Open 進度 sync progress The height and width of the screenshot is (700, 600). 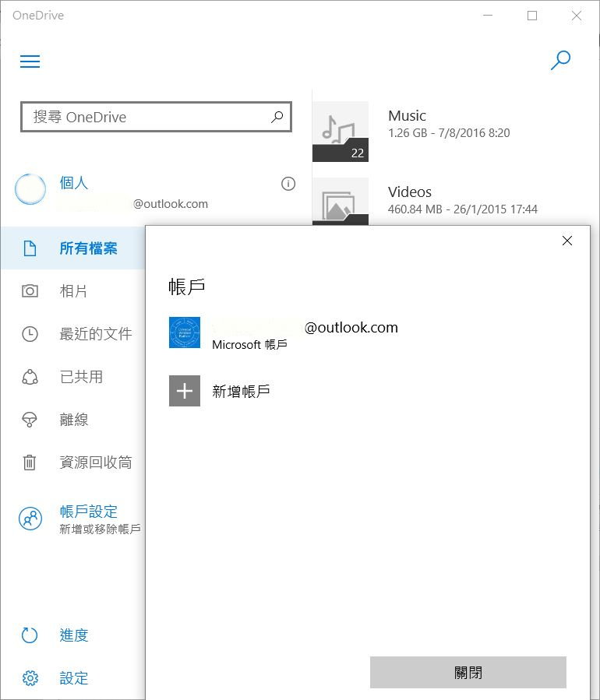72,635
